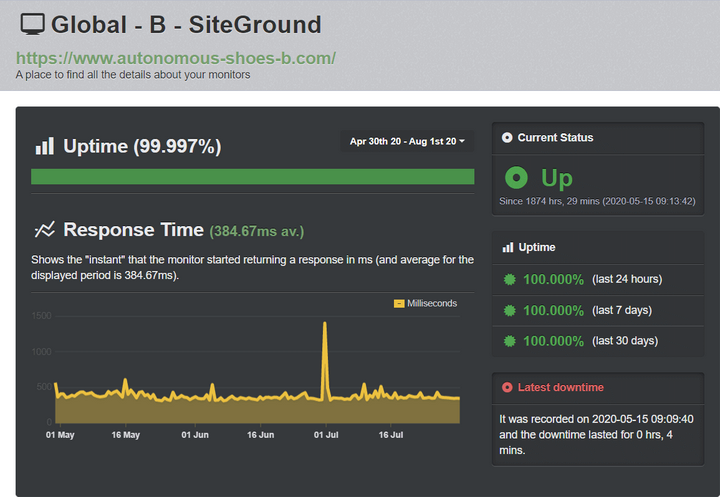Image resolution: width=720 pixels, height=497 pixels.
Task: Click the 100.000% last 30 days uptime value
Action: (553, 341)
